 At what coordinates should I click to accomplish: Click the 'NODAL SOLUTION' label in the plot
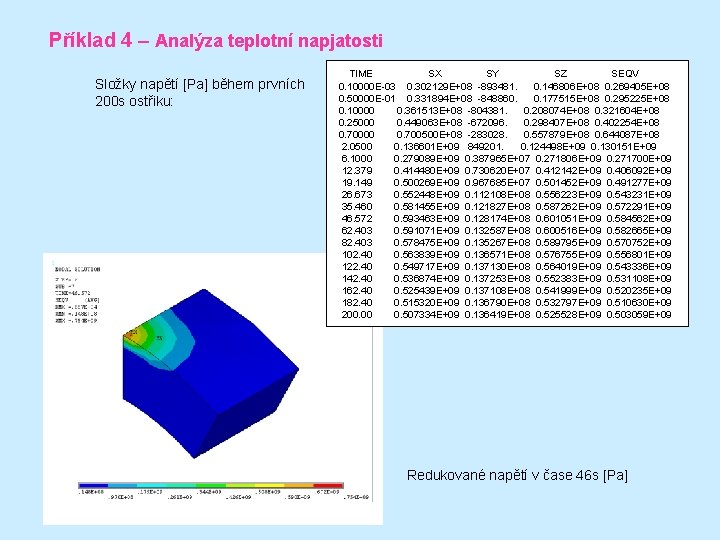77,269
